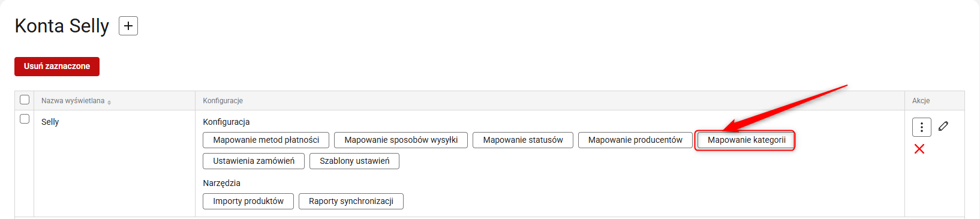
Task: Open Ustawienia zamówień settings
Action: (254, 161)
